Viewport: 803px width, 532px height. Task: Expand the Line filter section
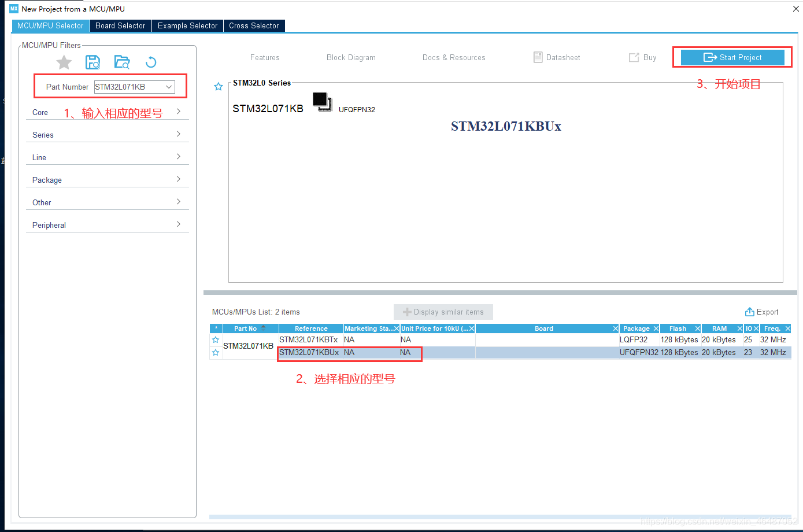(108, 157)
